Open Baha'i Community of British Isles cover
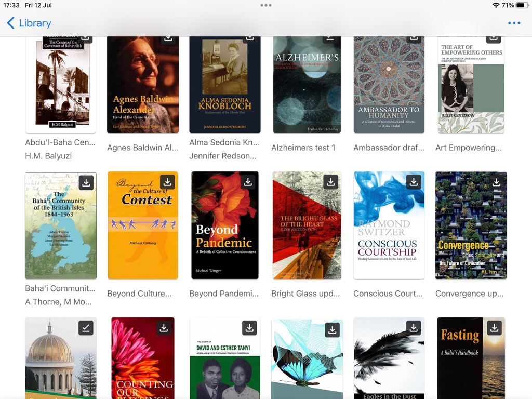The width and height of the screenshot is (532, 399). [61, 225]
